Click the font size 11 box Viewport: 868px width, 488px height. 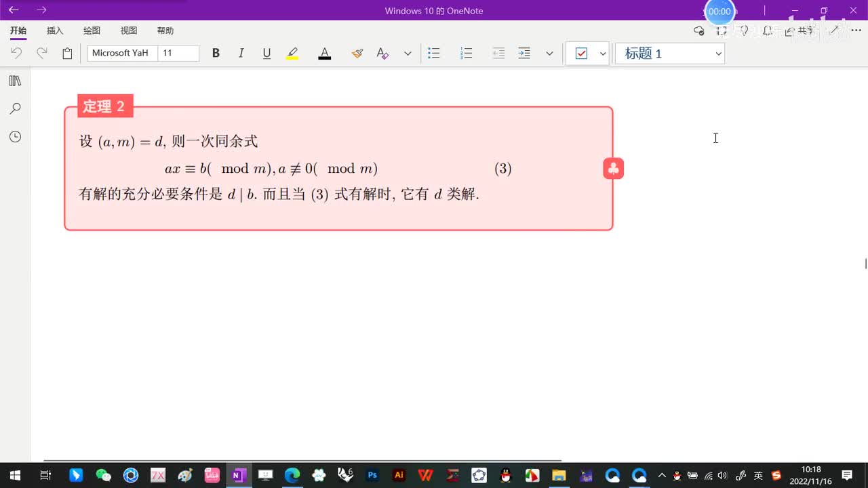click(178, 53)
